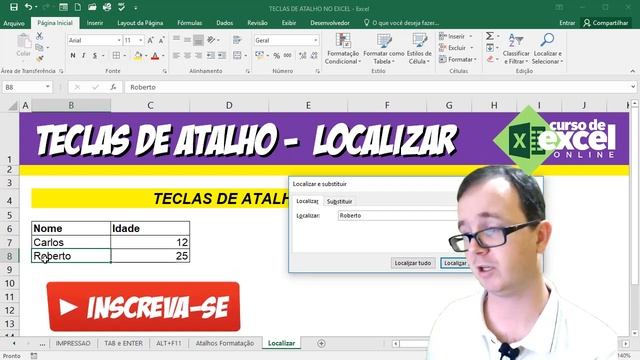
Task: Open Localizar e Selecionar magnifier menu
Action: 548,49
